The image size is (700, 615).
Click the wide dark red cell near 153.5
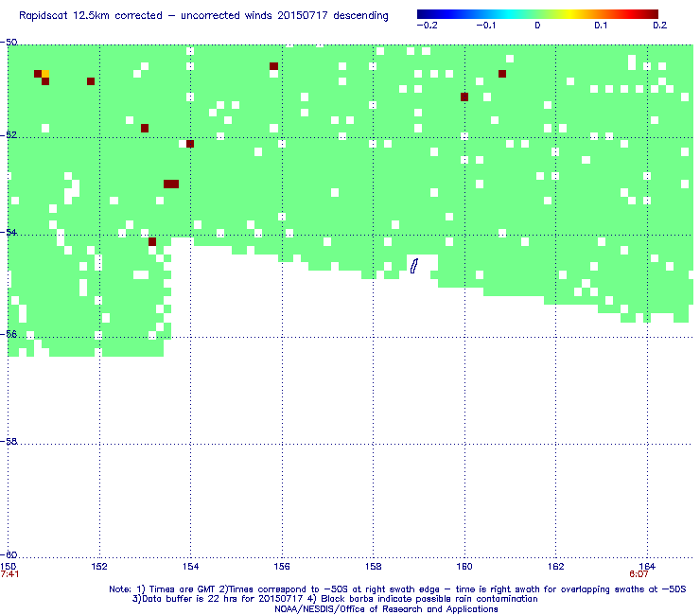click(x=171, y=184)
